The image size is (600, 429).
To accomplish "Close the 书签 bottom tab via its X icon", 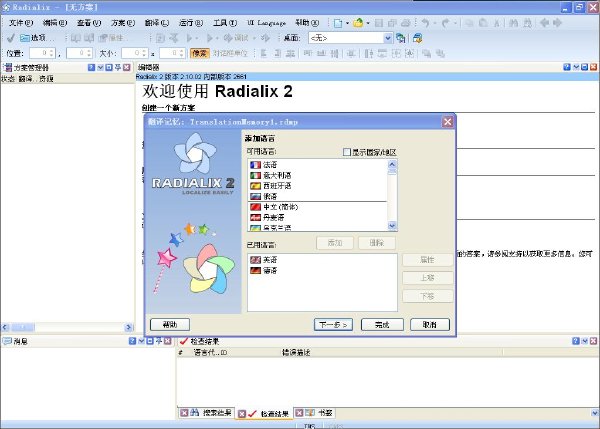I will point(299,413).
